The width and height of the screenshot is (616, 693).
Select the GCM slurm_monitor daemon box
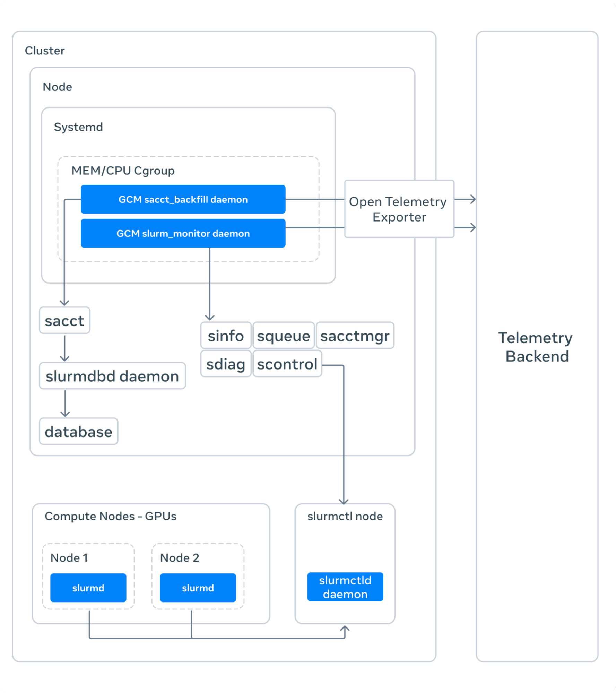(x=183, y=233)
